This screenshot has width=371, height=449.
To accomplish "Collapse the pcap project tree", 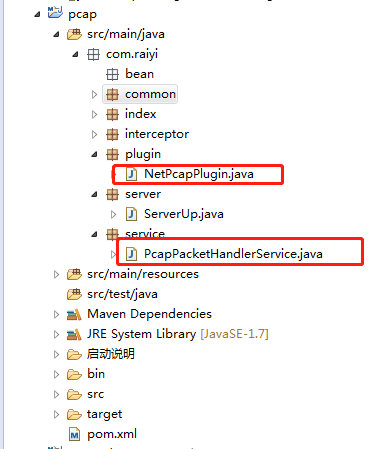I will 38,14.
